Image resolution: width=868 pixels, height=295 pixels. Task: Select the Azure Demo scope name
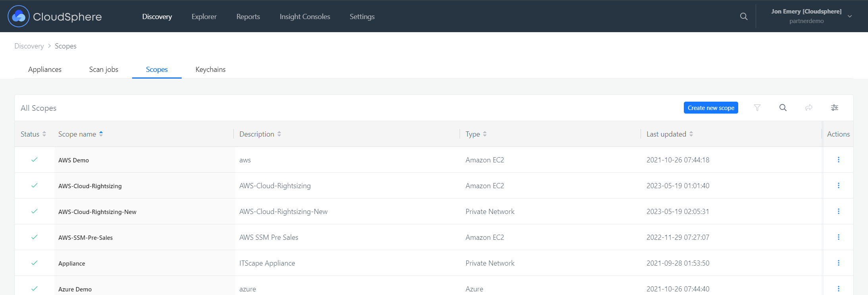pos(75,289)
